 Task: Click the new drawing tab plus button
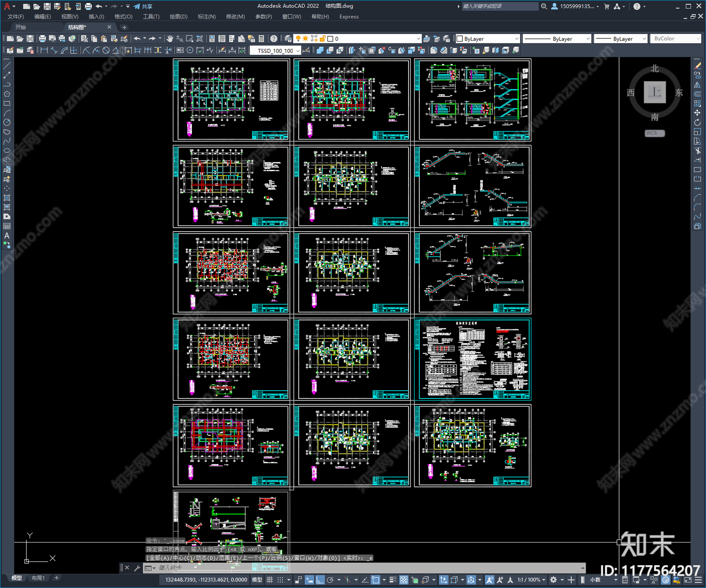(124, 27)
